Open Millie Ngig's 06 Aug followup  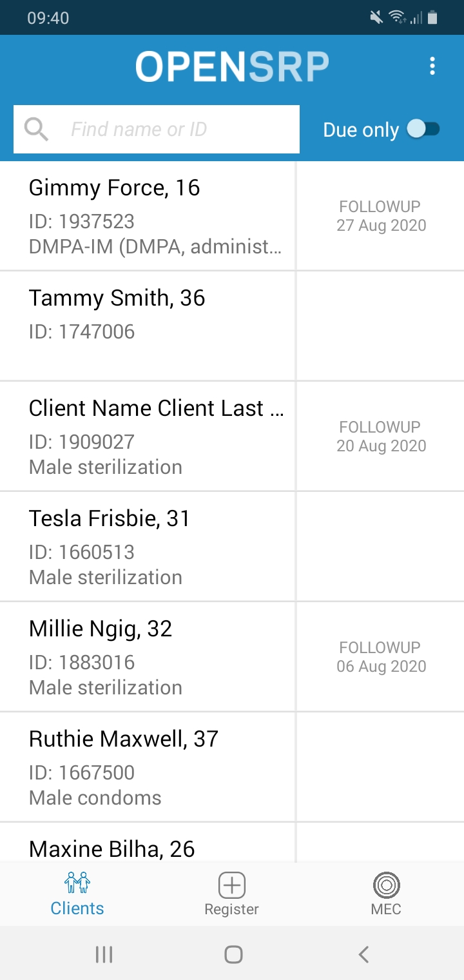pyautogui.click(x=382, y=656)
